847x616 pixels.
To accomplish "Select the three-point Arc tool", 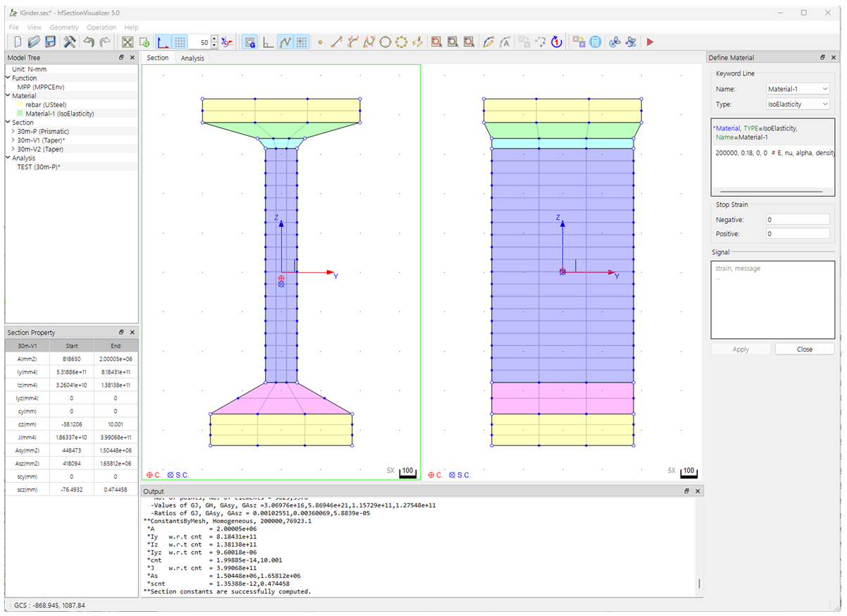I will (x=353, y=42).
